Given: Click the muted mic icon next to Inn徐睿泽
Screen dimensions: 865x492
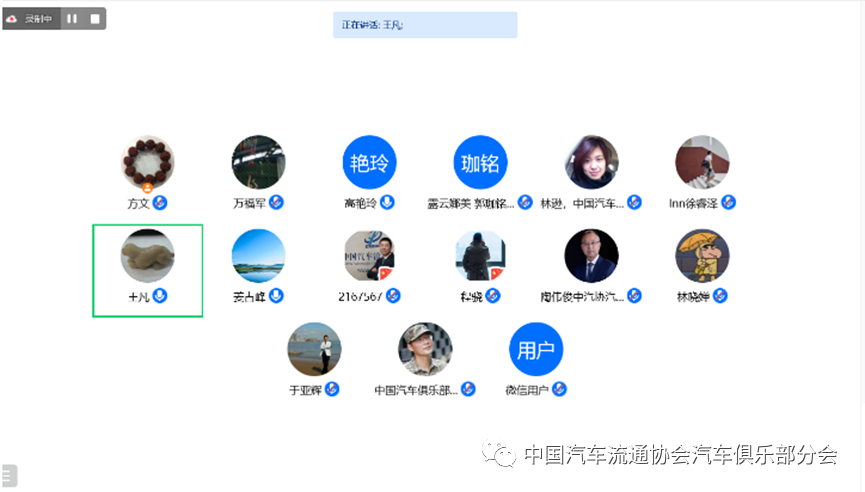Looking at the screenshot, I should (x=729, y=202).
